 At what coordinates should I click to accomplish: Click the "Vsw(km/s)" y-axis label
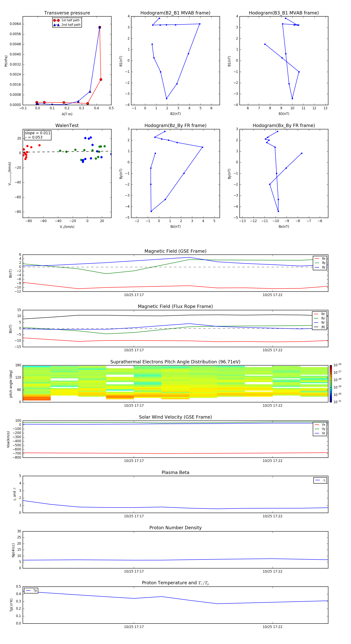pos(8,439)
